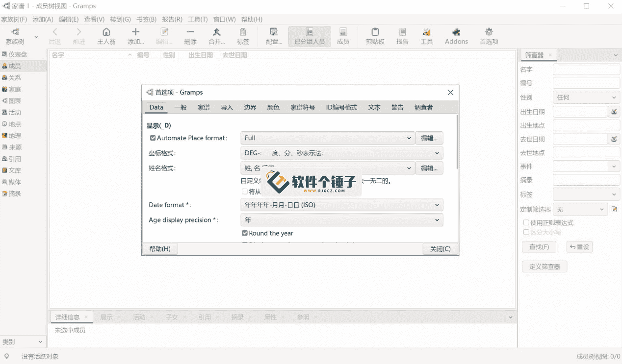Click 帮助(H) in preferences dialog
This screenshot has height=364, width=622.
tap(160, 249)
